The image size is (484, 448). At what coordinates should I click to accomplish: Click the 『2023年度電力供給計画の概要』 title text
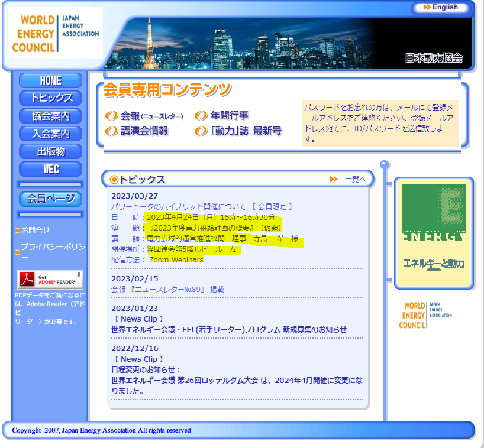[x=201, y=228]
